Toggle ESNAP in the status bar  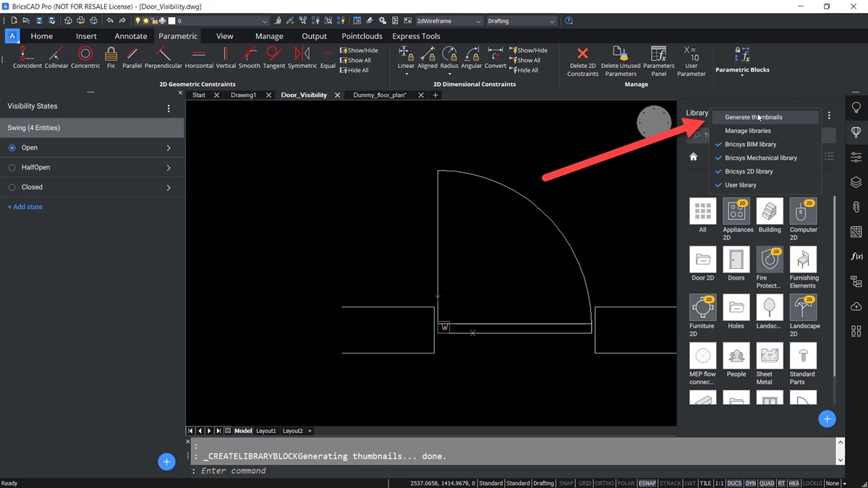click(x=650, y=483)
